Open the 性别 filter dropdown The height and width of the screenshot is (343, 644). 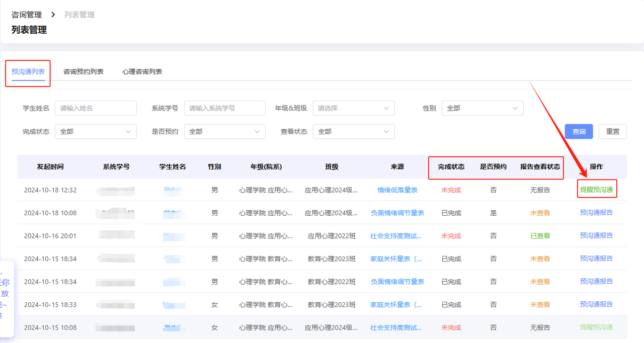482,108
